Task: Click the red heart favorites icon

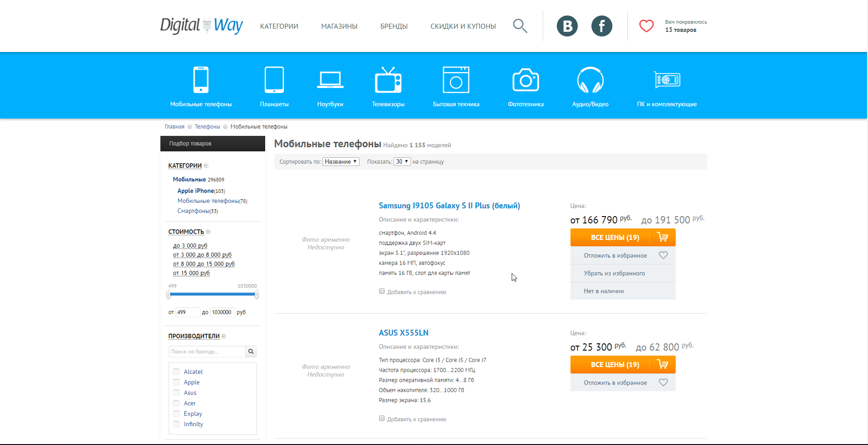Action: pyautogui.click(x=646, y=26)
